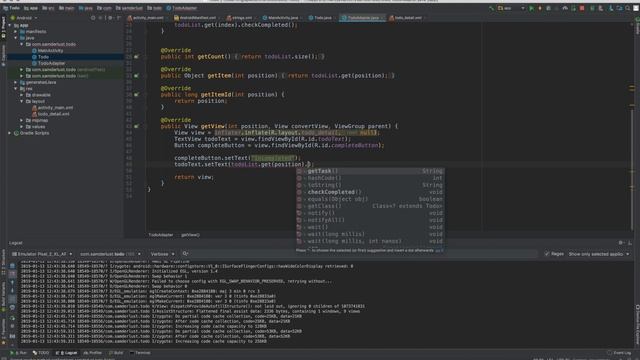Open the Terminal tool window tab
640x360 pixels.
pyautogui.click(x=140, y=353)
